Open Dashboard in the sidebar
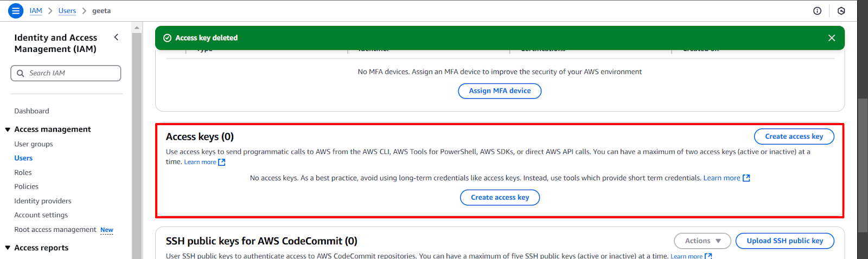Viewport: 868px width, 259px height. click(x=31, y=111)
